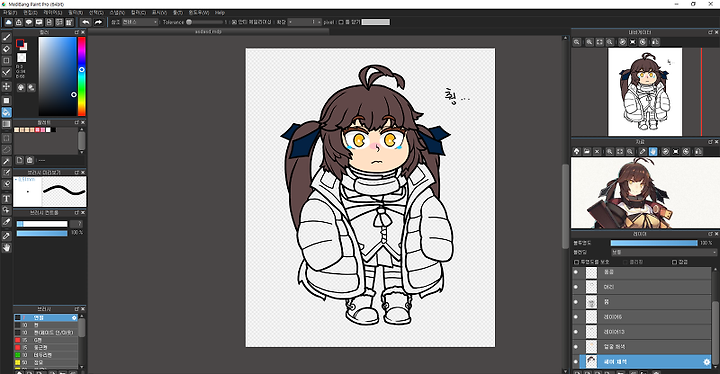Click the monitor icon in top toolbar
The image size is (720, 374).
pos(39,22)
